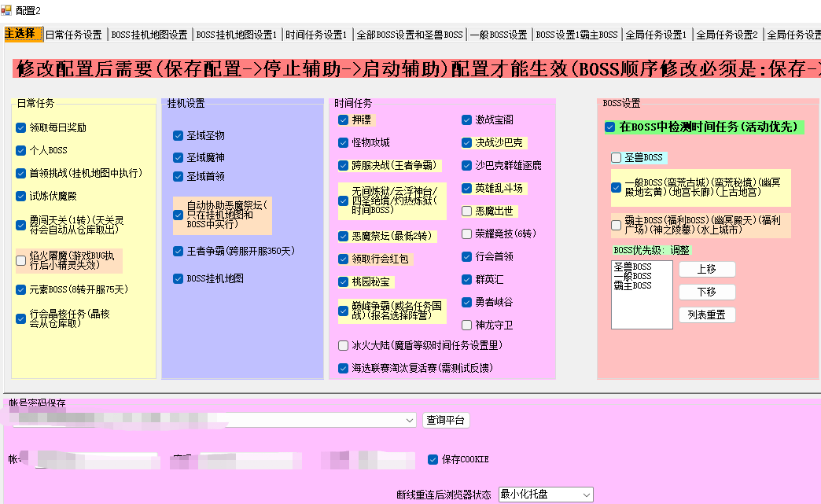Uncheck the 圣域圣物 checkbox
The height and width of the screenshot is (504, 821).
pyautogui.click(x=178, y=135)
